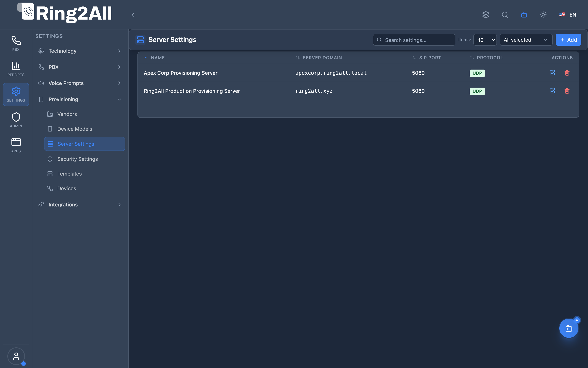Expand the Integrations menu
This screenshot has height=368, width=588.
tap(80, 205)
